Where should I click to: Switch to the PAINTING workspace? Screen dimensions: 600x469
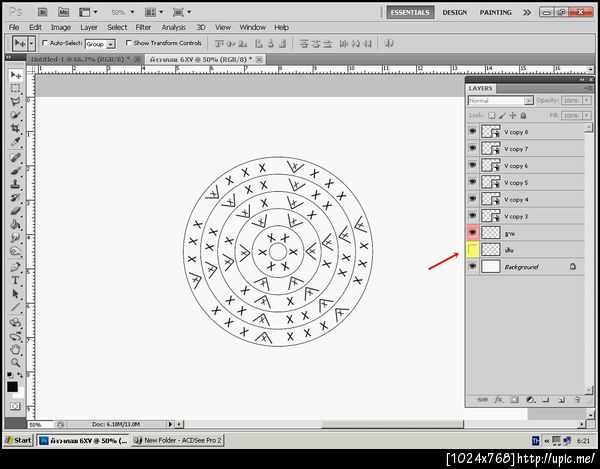pos(496,12)
